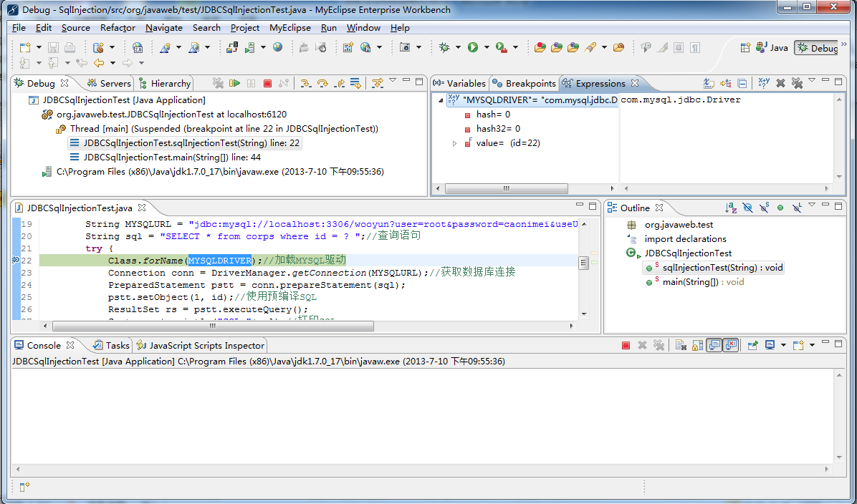
Task: Switch to the Hierarchy tab
Action: [165, 84]
